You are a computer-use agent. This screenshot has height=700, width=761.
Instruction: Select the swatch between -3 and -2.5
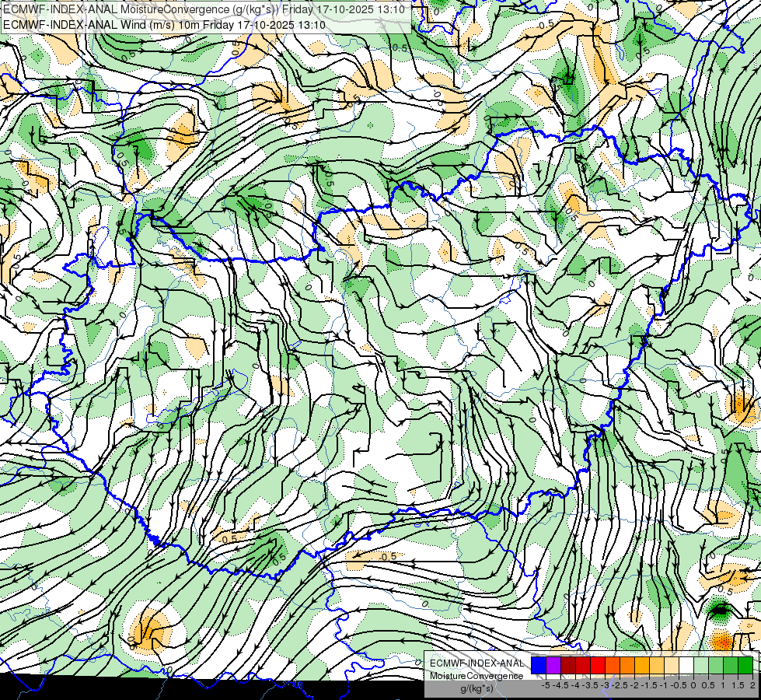coord(613,666)
